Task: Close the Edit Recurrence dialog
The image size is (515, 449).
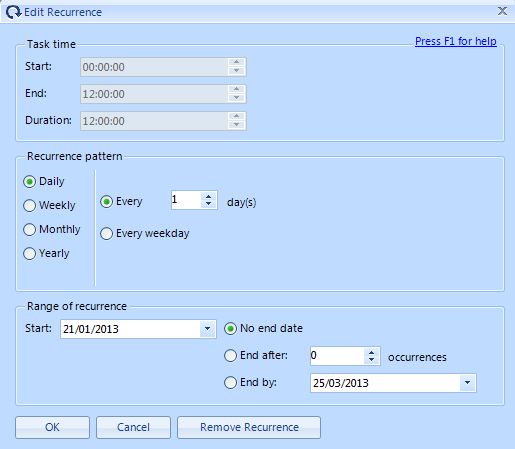Action: pyautogui.click(x=502, y=11)
